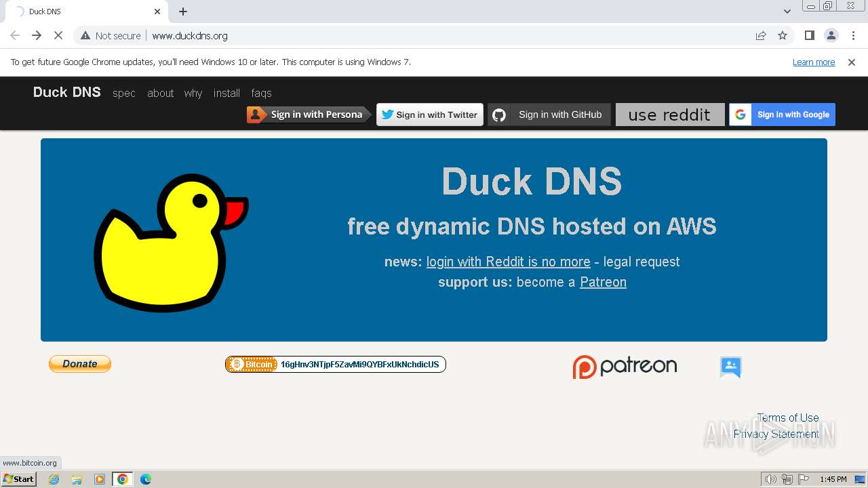Open the about page in navbar
Image resolution: width=868 pixels, height=488 pixels.
(x=161, y=93)
